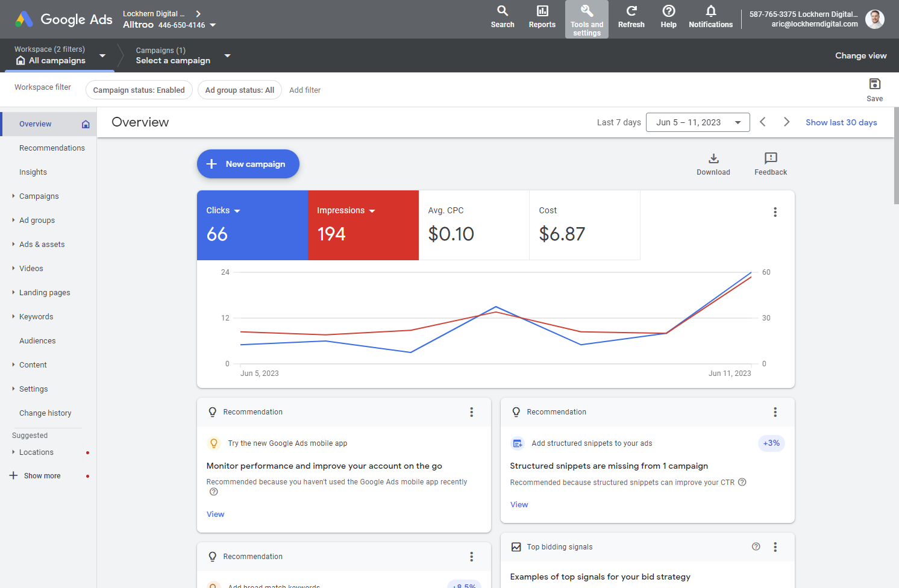
Task: Open the Jun 5 – 11, 2023 date picker
Action: 698,122
